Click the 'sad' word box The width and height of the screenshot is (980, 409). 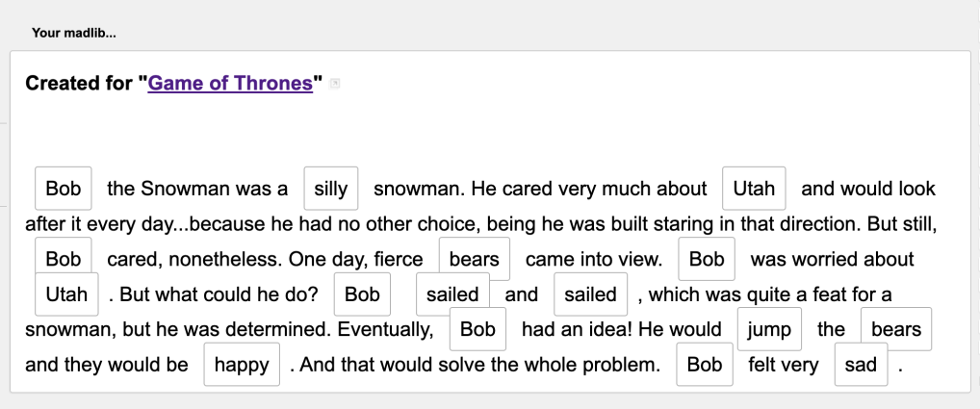(x=861, y=365)
